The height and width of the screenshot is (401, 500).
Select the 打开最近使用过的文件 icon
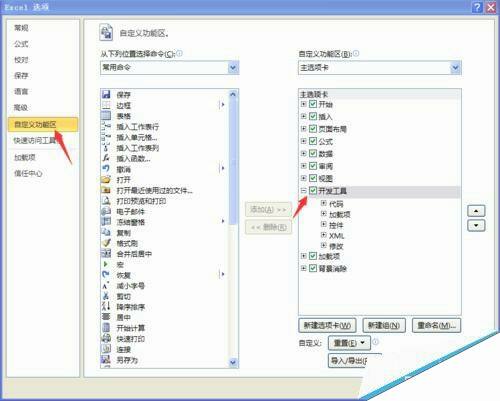click(106, 190)
